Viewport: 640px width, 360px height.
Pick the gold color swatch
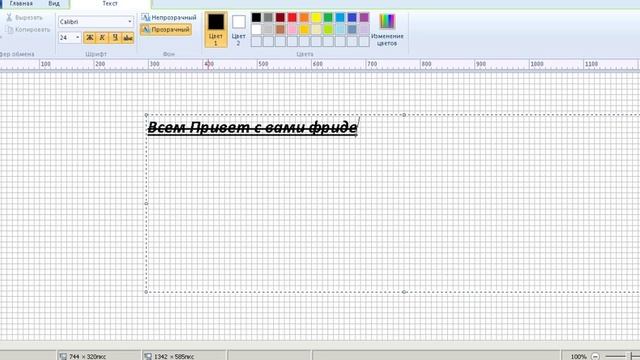pos(304,29)
